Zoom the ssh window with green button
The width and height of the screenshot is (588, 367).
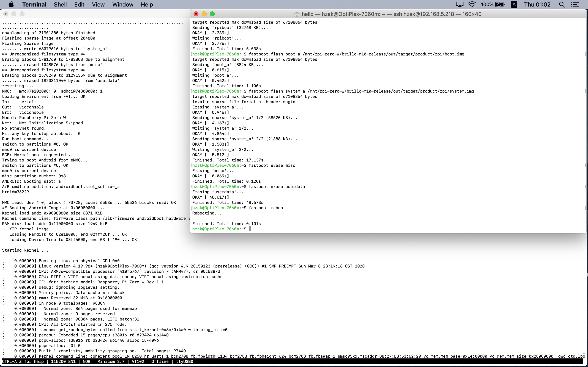212,14
